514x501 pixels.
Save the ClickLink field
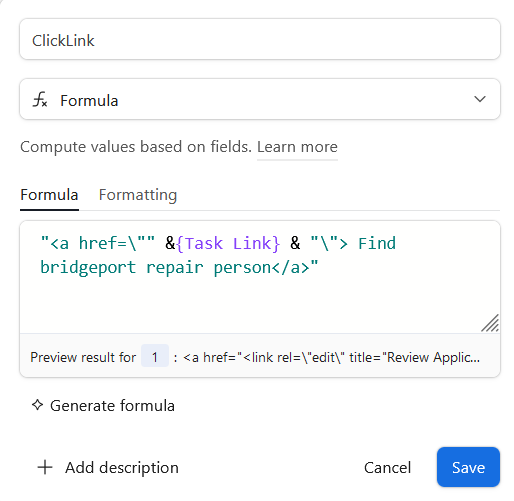[x=468, y=467]
